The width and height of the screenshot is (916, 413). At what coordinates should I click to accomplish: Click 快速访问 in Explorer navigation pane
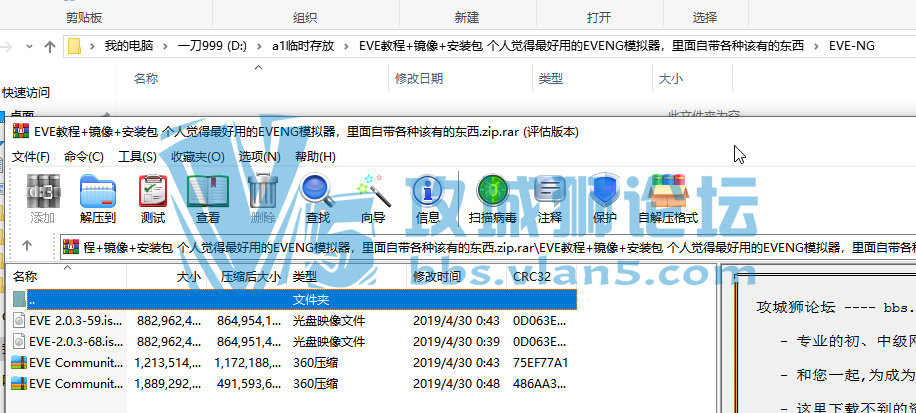(26, 92)
